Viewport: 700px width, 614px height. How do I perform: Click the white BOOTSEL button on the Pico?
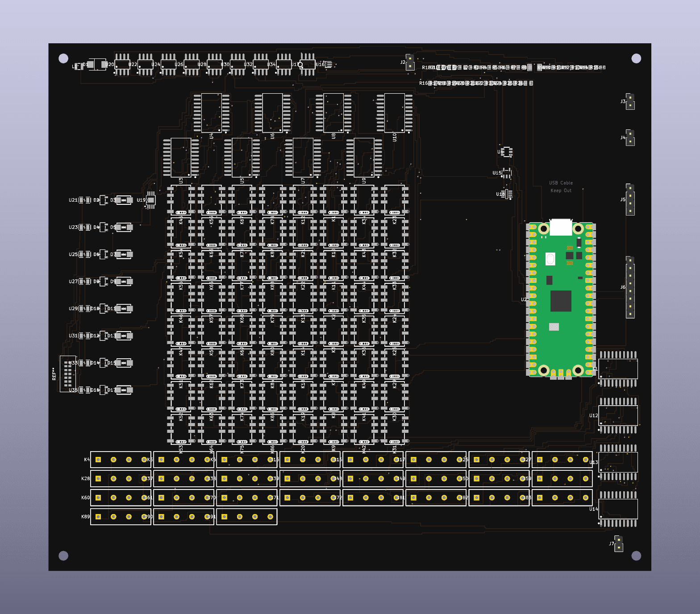click(550, 259)
